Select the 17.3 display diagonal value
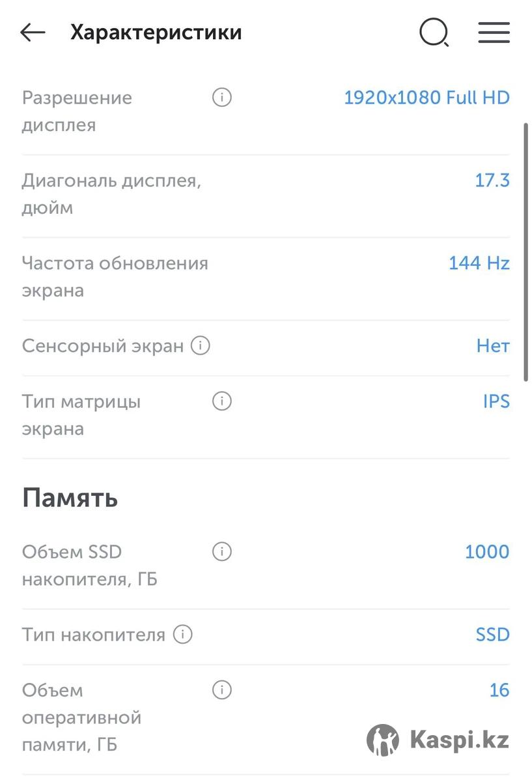Screen dimensions: 532x782 (x=492, y=181)
